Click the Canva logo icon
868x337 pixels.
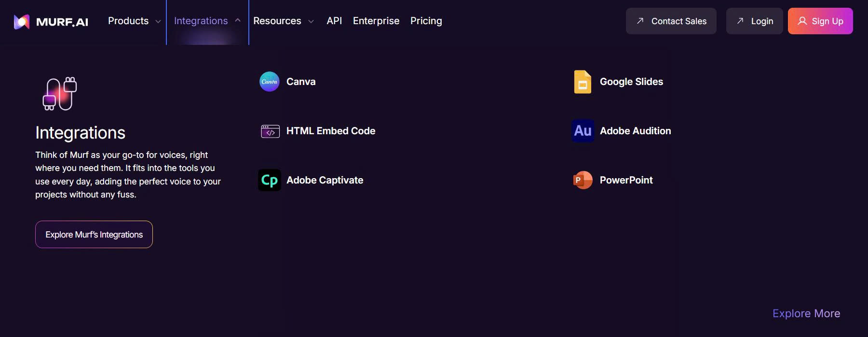click(x=270, y=82)
